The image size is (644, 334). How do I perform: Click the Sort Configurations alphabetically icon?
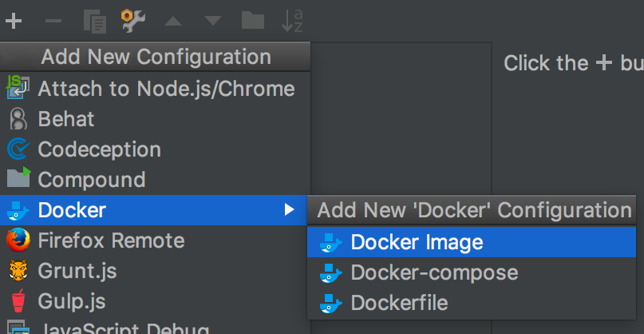pyautogui.click(x=292, y=21)
